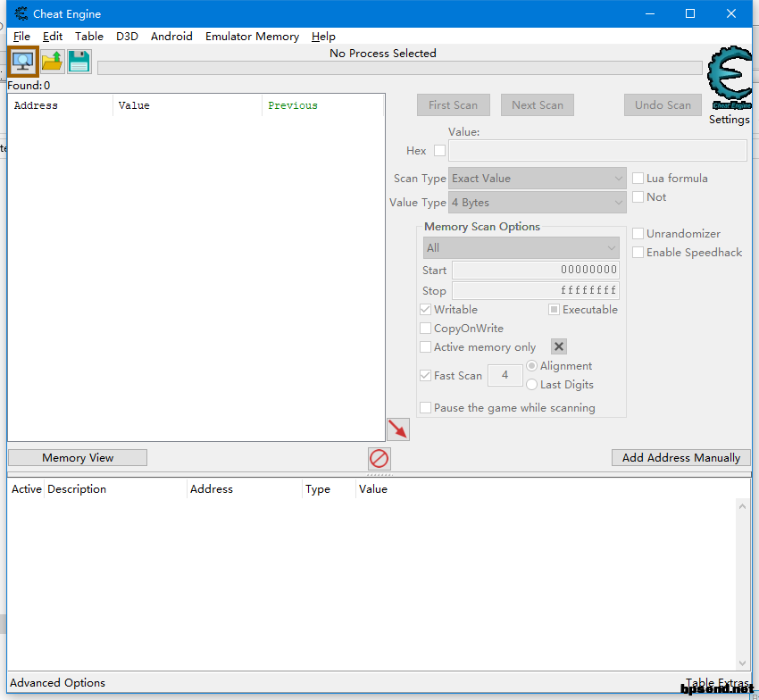Click the Value column header in results

pos(188,105)
